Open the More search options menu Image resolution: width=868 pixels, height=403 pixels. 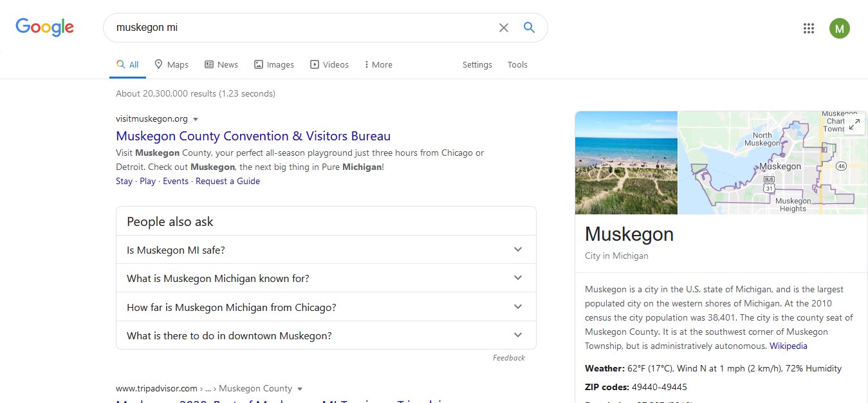pyautogui.click(x=378, y=64)
